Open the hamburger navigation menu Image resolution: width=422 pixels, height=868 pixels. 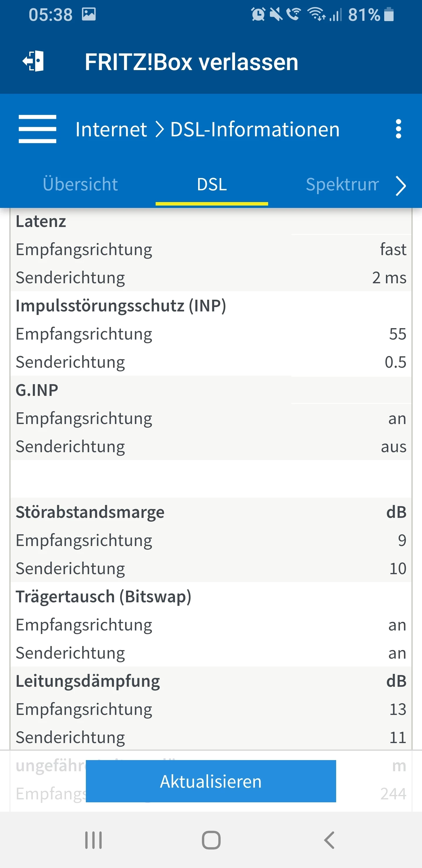(x=38, y=129)
